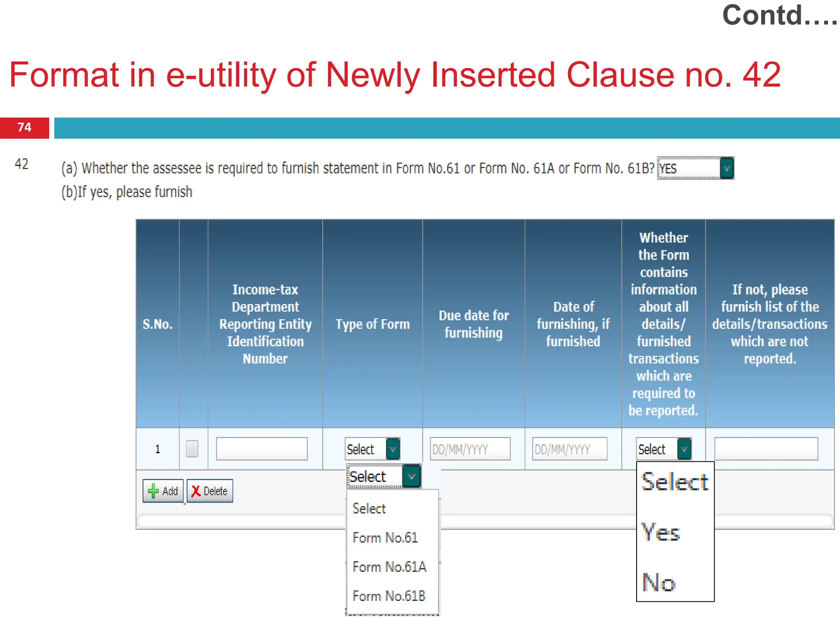
Task: Click the slide number 74 badge
Action: (25, 128)
